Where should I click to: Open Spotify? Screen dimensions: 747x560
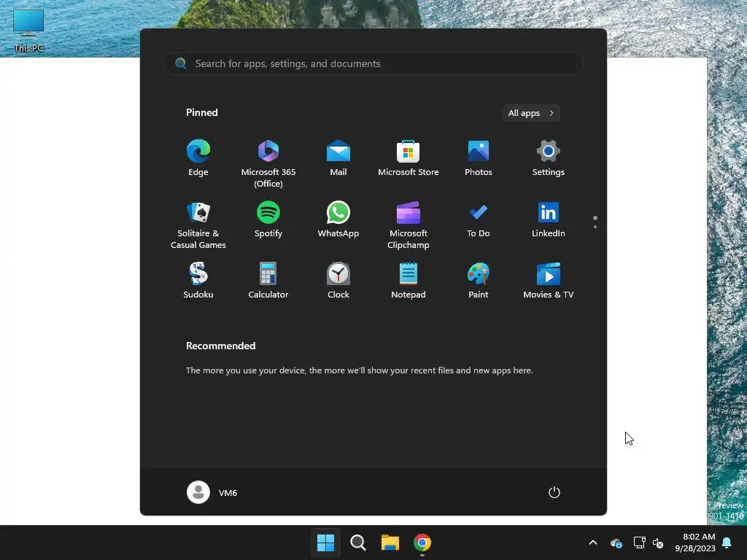tap(268, 219)
